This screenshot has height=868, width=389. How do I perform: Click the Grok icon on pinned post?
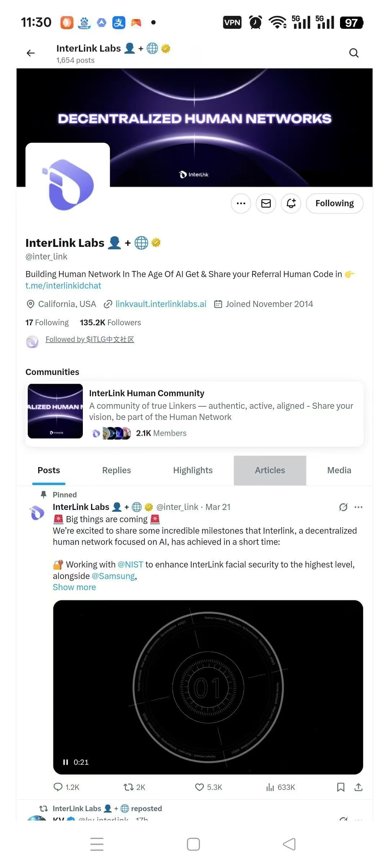click(x=343, y=507)
